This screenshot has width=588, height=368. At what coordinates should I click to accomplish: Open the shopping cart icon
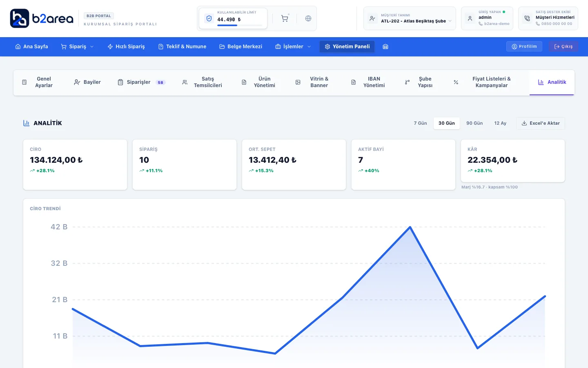click(x=285, y=18)
